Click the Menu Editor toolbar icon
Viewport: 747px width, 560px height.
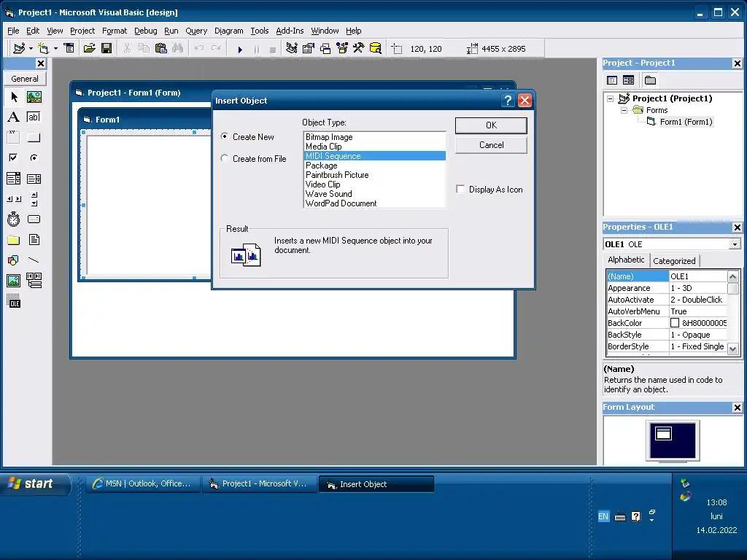point(69,48)
